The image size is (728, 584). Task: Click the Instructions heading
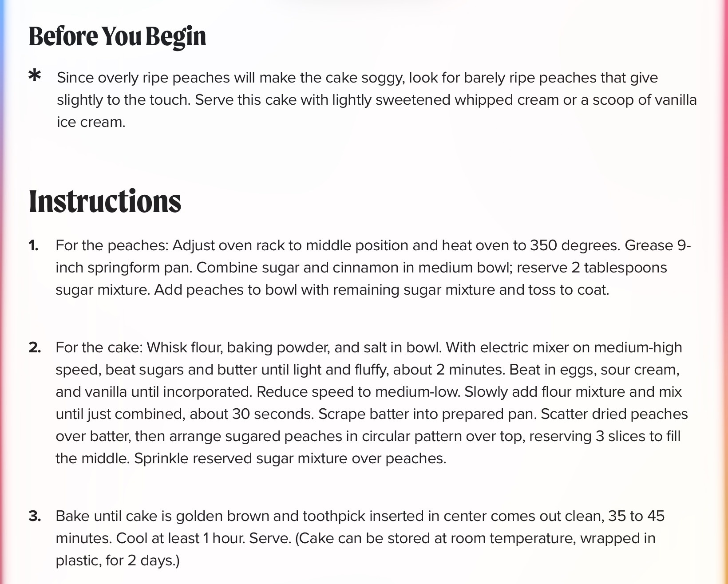105,201
